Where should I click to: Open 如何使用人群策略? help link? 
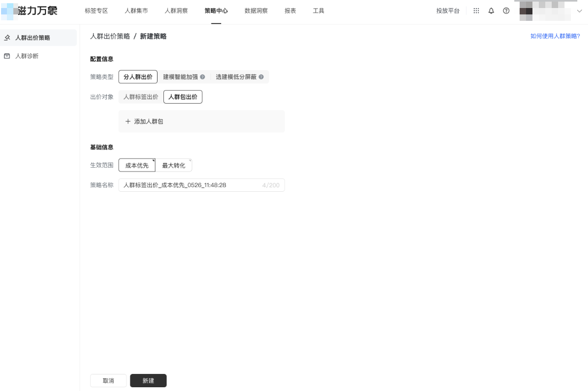click(x=555, y=36)
